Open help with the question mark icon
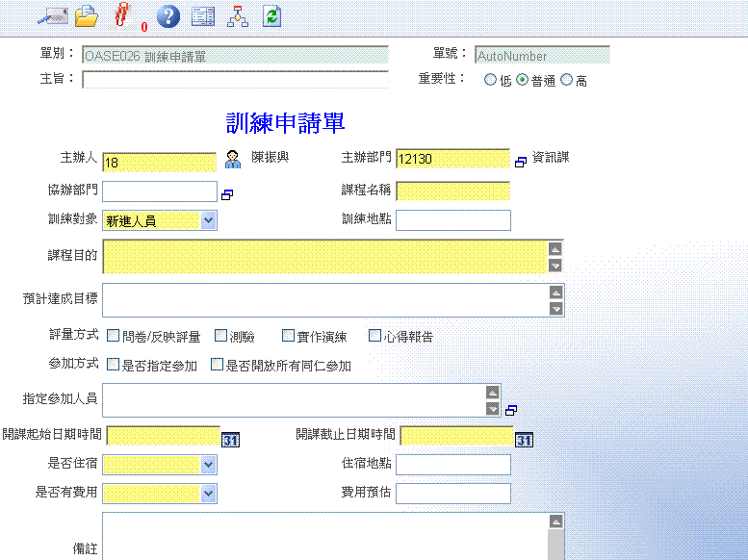The width and height of the screenshot is (748, 560). click(x=168, y=15)
